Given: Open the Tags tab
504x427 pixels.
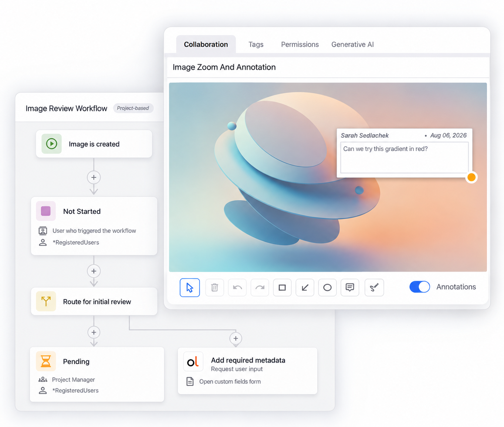Looking at the screenshot, I should pyautogui.click(x=256, y=44).
